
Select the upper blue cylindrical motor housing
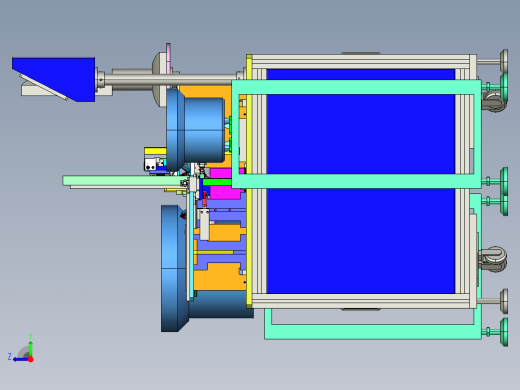point(196,129)
